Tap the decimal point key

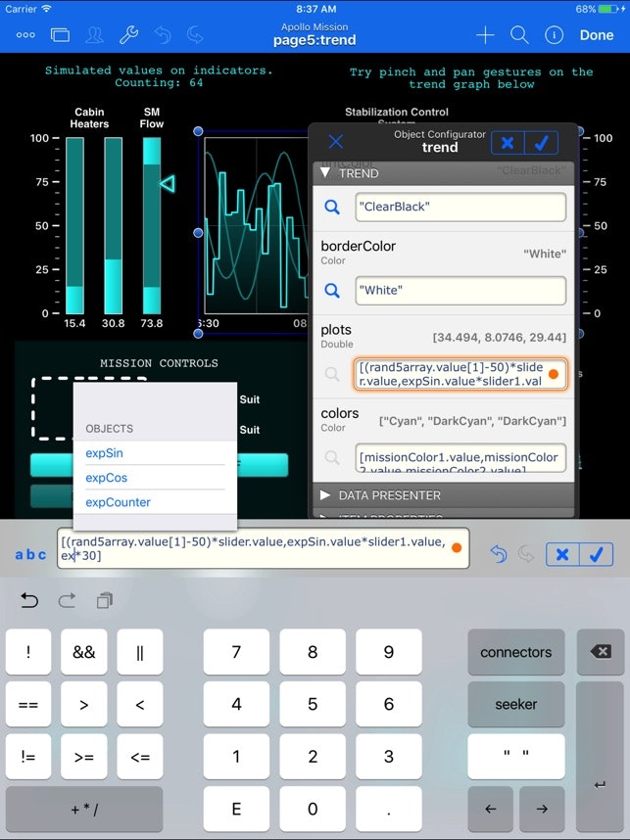click(x=389, y=809)
